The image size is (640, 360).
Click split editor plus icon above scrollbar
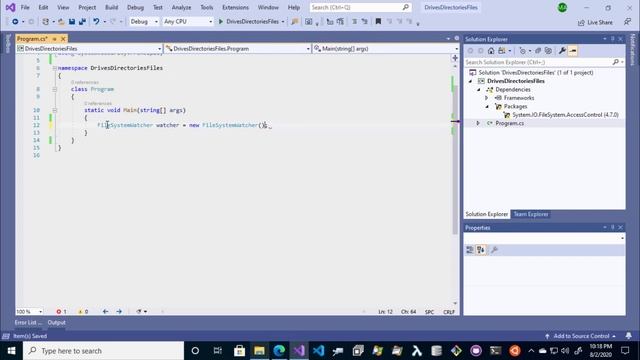tap(455, 58)
